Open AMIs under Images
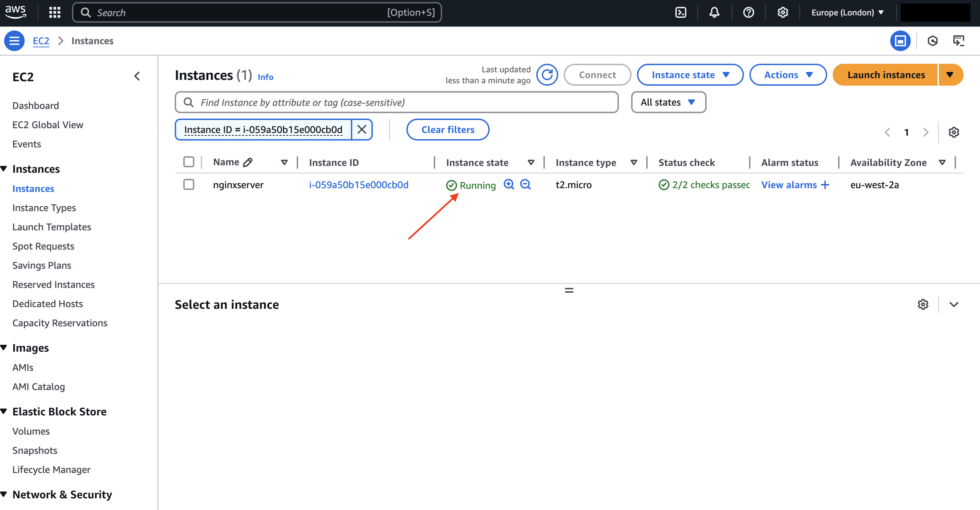This screenshot has height=510, width=980. point(23,367)
